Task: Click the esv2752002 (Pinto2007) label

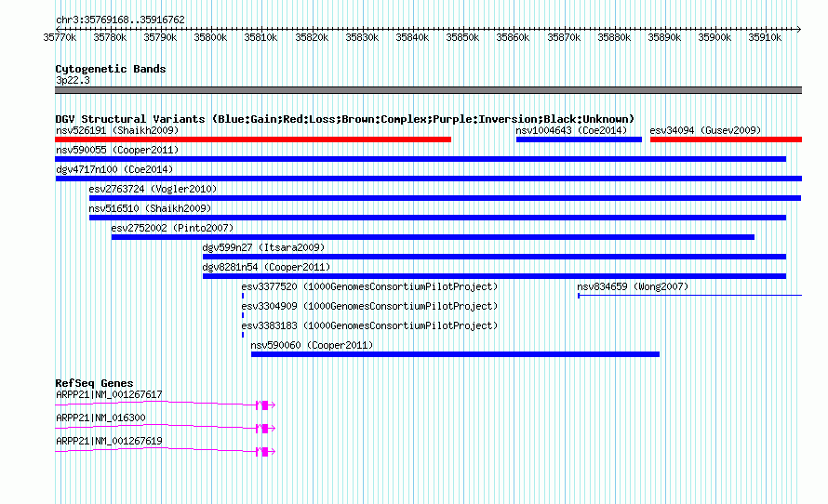Action: pos(172,228)
